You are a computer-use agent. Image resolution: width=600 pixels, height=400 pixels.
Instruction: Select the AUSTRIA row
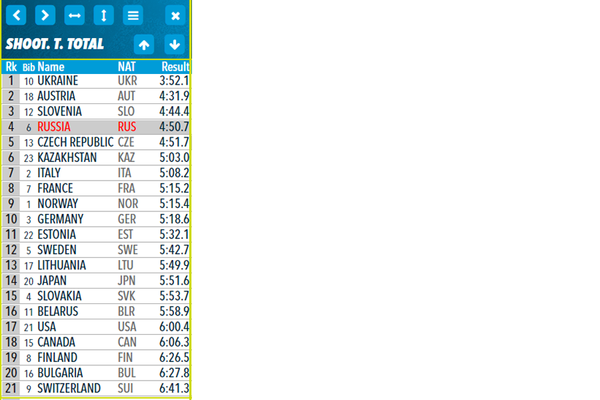[96, 96]
